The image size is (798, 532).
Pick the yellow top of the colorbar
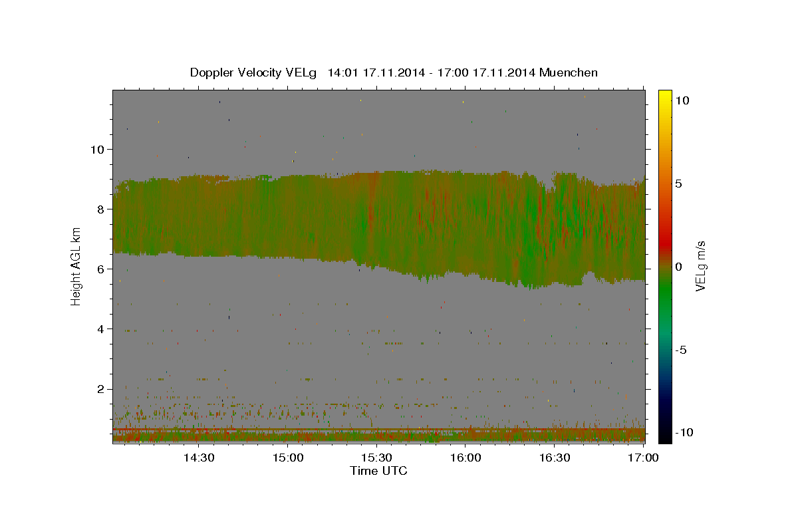click(x=665, y=96)
